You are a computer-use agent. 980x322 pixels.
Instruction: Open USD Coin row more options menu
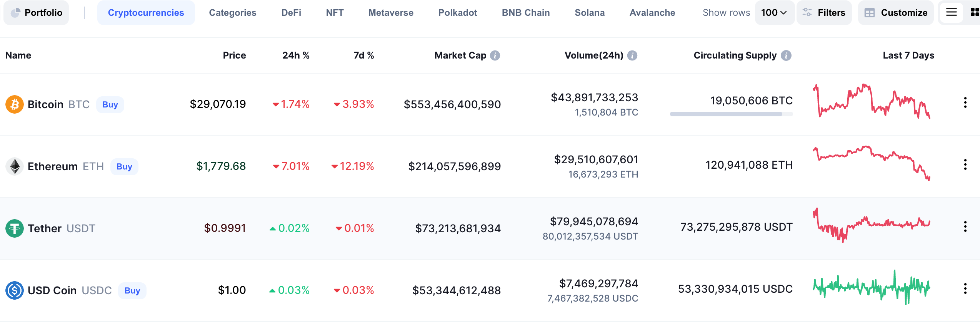tap(965, 288)
